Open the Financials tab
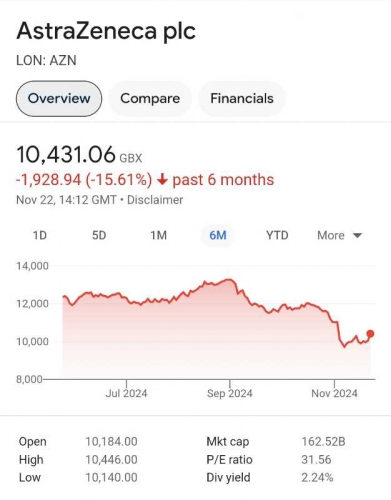The height and width of the screenshot is (500, 391). pyautogui.click(x=242, y=99)
